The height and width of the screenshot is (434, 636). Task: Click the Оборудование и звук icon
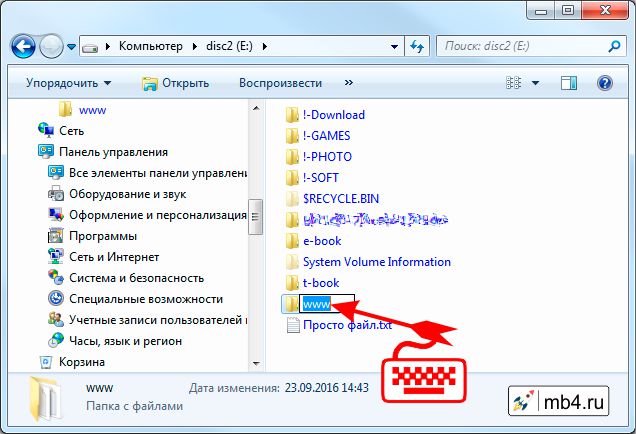pyautogui.click(x=56, y=193)
